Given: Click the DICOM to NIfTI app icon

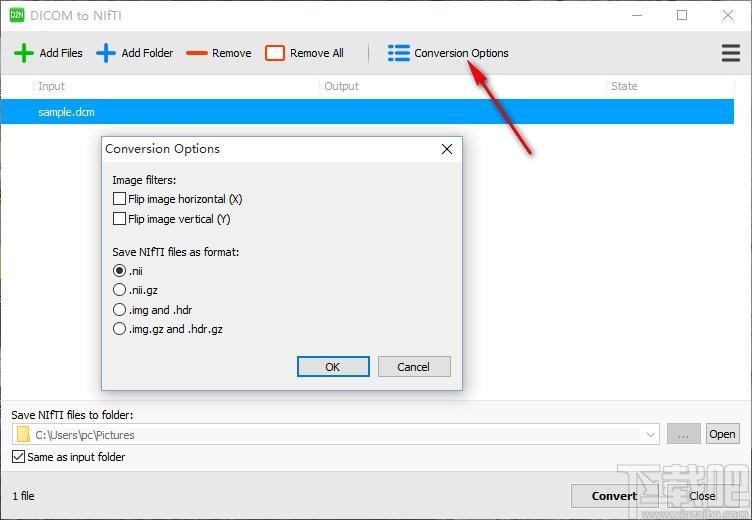Looking at the screenshot, I should (17, 15).
